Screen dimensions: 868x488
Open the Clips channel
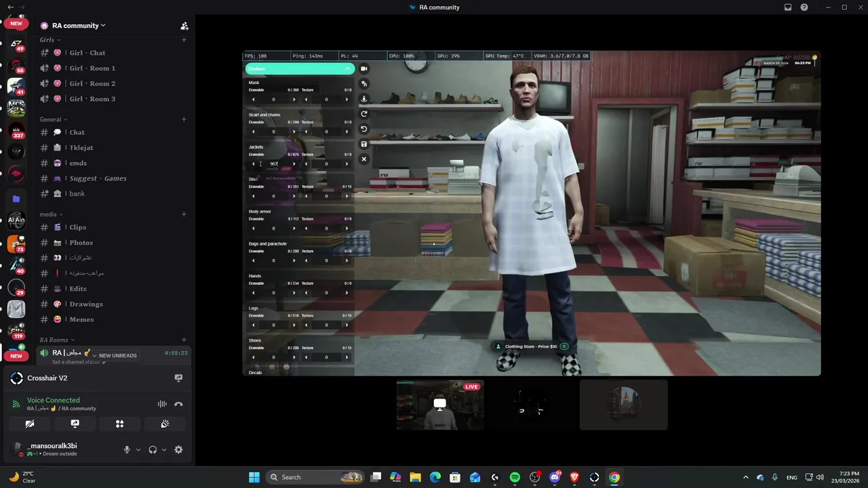click(x=113, y=227)
